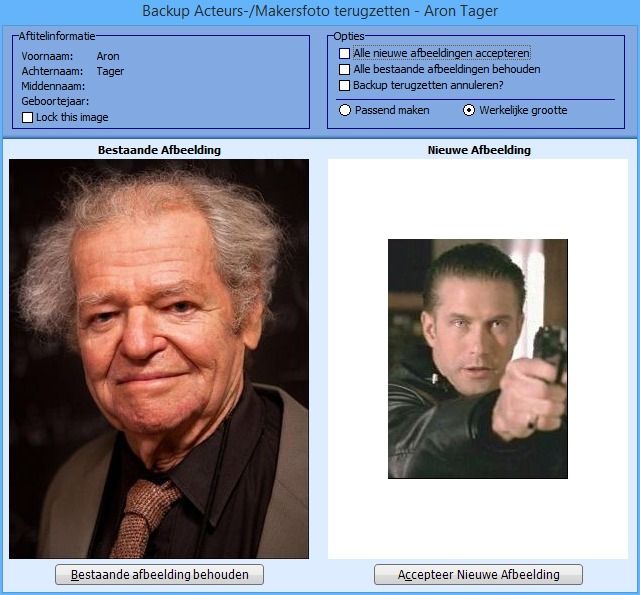Toggle the 'Lock this image' checkbox

pos(27,118)
